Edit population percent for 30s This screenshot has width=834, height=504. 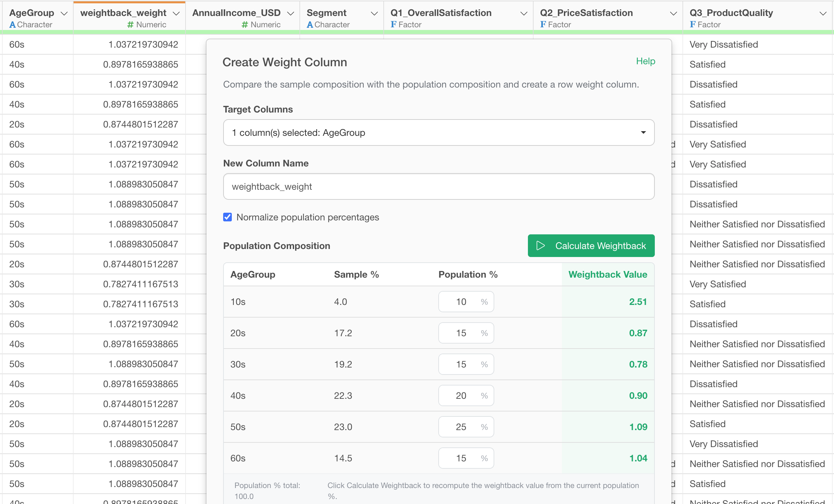[466, 364]
